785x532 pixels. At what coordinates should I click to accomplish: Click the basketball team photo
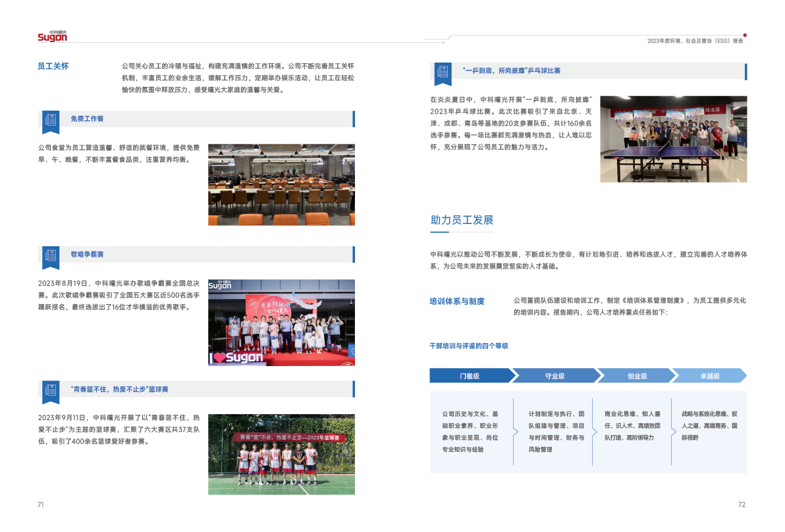point(281,454)
